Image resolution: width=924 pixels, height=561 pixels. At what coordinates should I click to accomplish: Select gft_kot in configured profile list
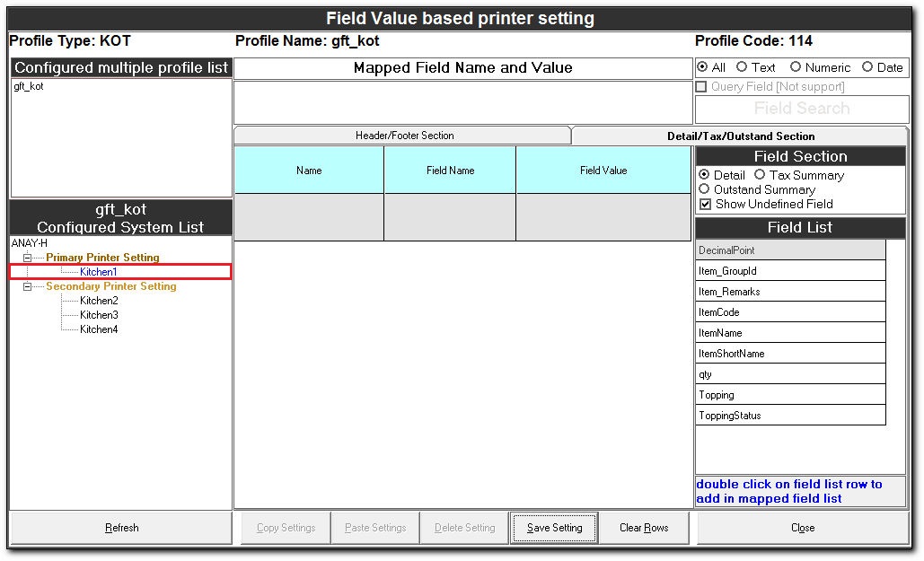pos(29,86)
